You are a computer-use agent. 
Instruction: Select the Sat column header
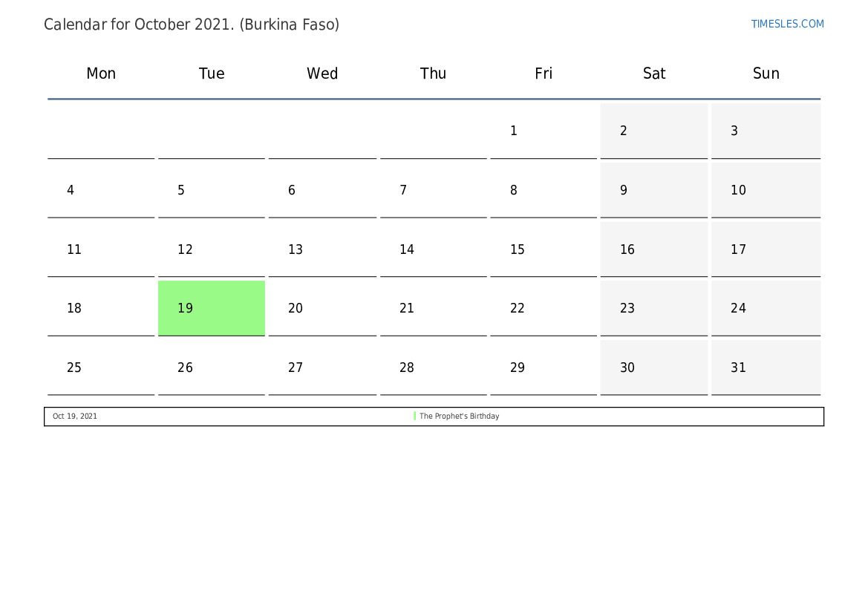(654, 74)
